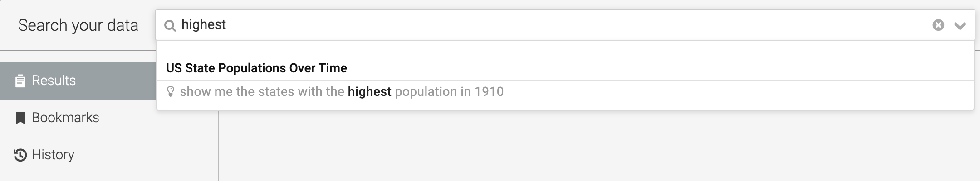This screenshot has height=181, width=980.
Task: Open the History section label
Action: 53,155
